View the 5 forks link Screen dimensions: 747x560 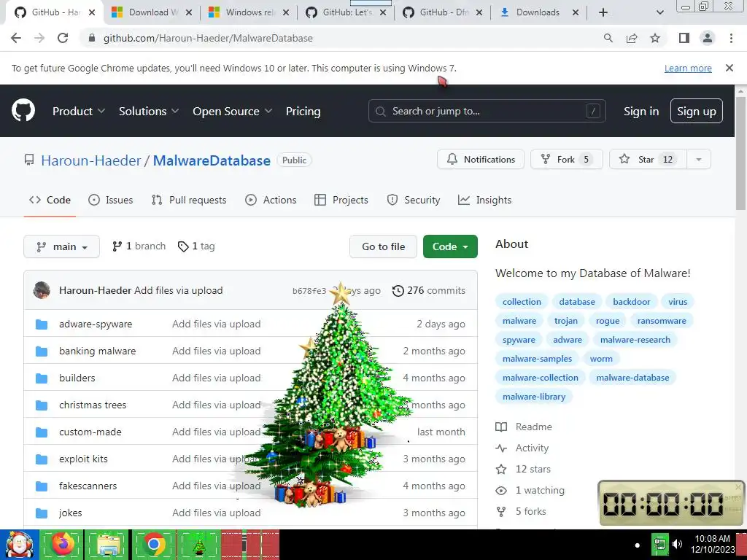coord(521,511)
